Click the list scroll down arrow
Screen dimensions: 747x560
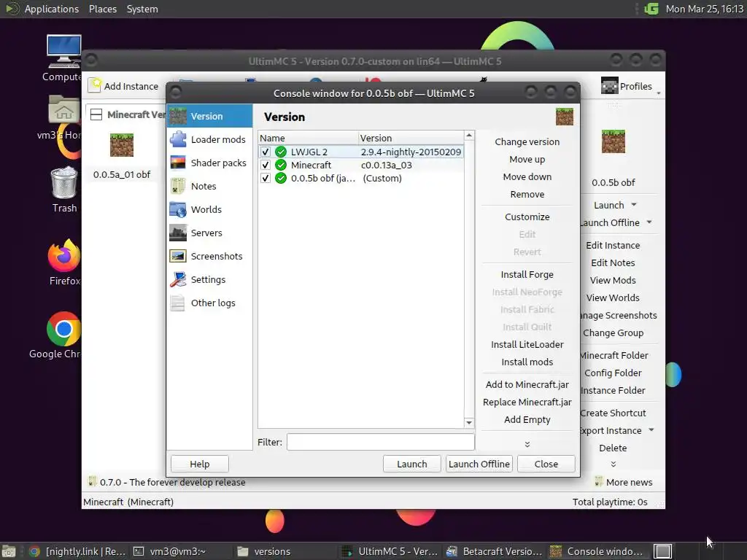coord(469,422)
